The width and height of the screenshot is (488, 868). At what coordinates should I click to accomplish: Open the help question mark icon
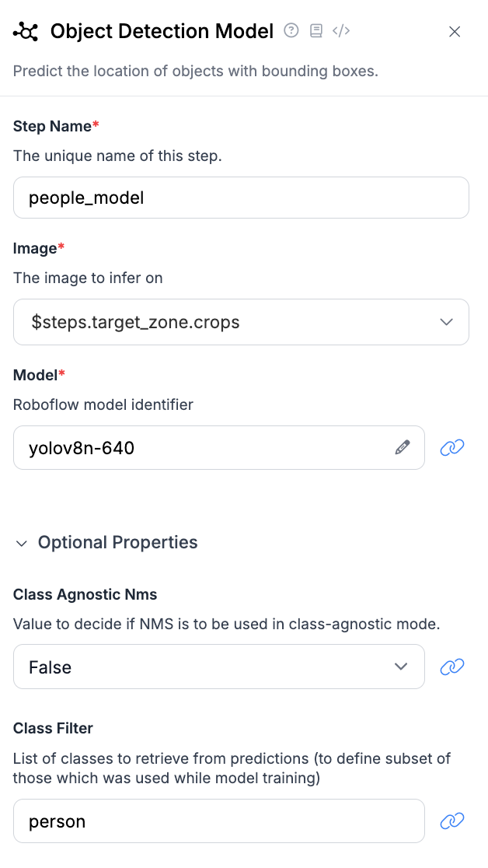pyautogui.click(x=291, y=31)
